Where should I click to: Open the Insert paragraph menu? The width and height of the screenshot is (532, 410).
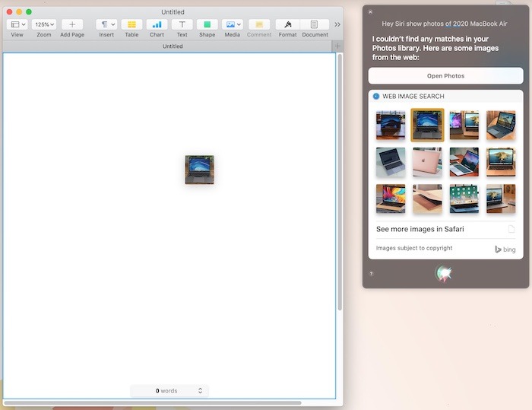point(106,24)
